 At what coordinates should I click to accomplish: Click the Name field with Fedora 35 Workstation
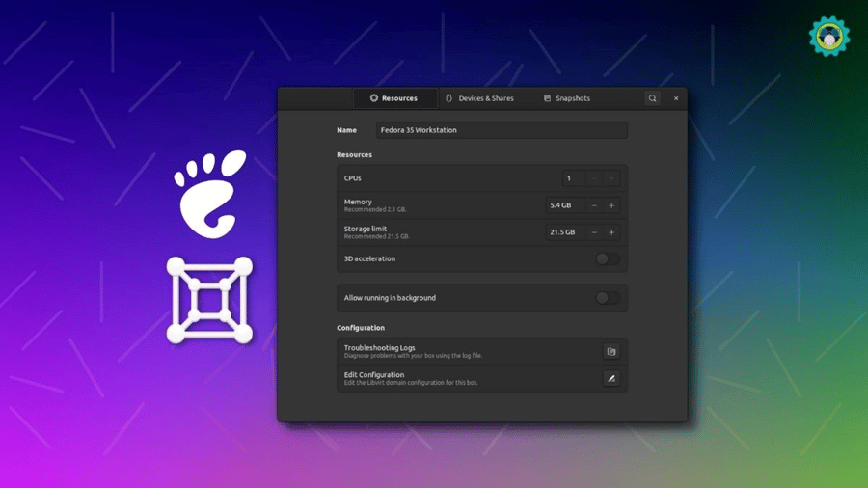tap(502, 130)
